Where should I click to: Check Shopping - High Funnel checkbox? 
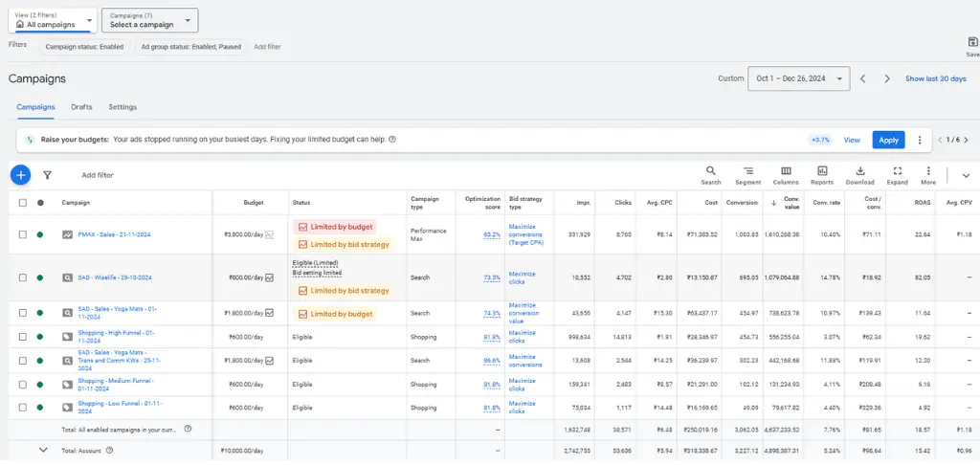point(23,337)
